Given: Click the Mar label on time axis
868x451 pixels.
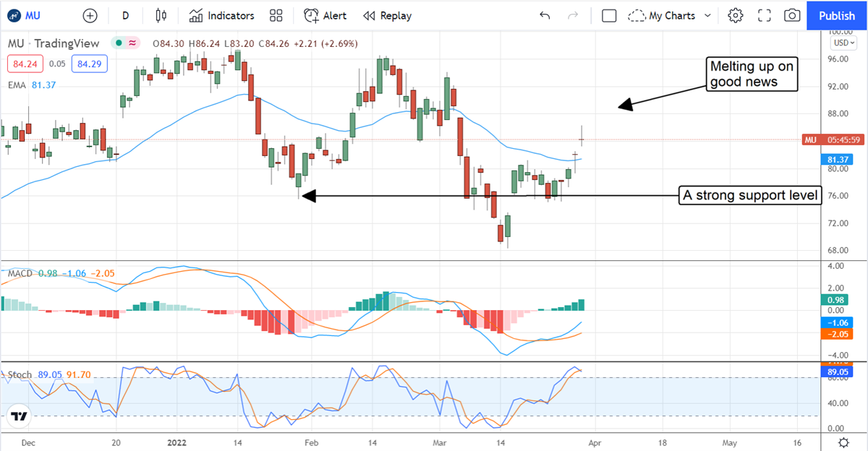Looking at the screenshot, I should [441, 442].
